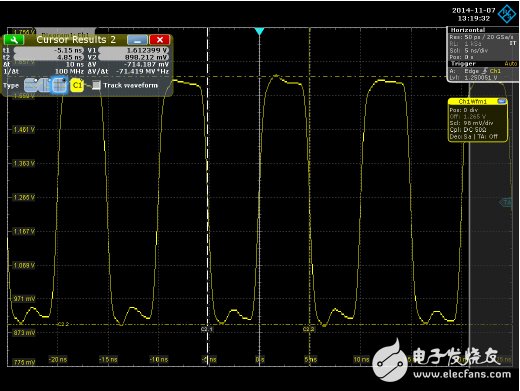The height and width of the screenshot is (391, 520).
Task: Edit the V1 cursor voltage field
Action: pos(133,50)
